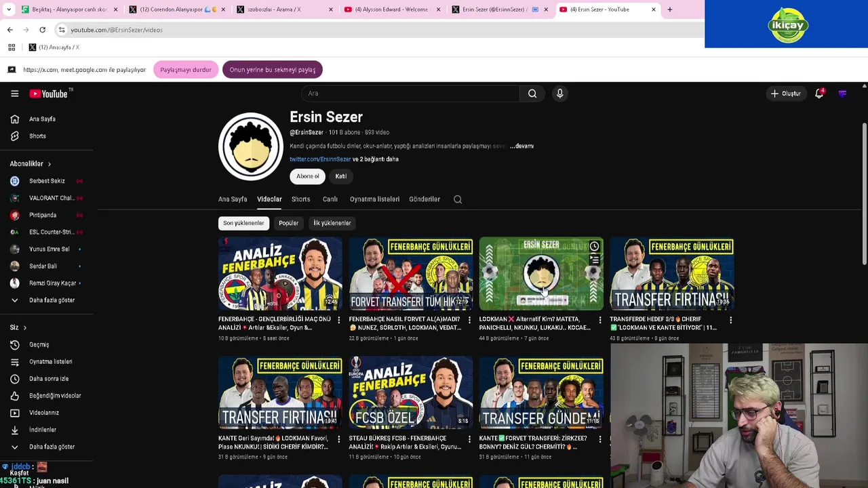Switch to channel Shorts tab

click(x=300, y=199)
